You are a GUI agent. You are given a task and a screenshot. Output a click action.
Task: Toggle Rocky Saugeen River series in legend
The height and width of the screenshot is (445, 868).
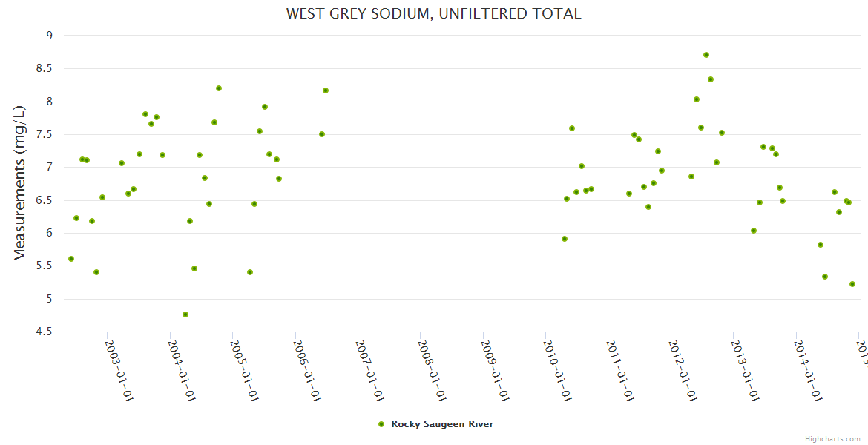[x=442, y=424]
